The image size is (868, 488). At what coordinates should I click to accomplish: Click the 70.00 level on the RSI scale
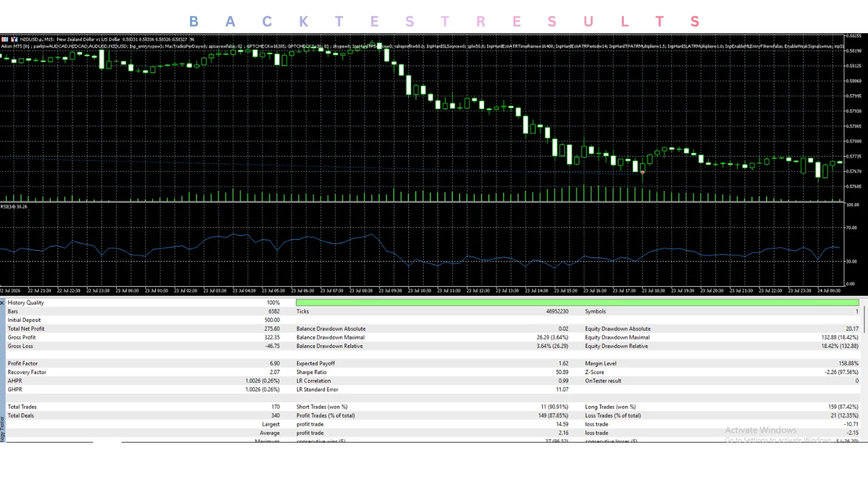coord(852,228)
